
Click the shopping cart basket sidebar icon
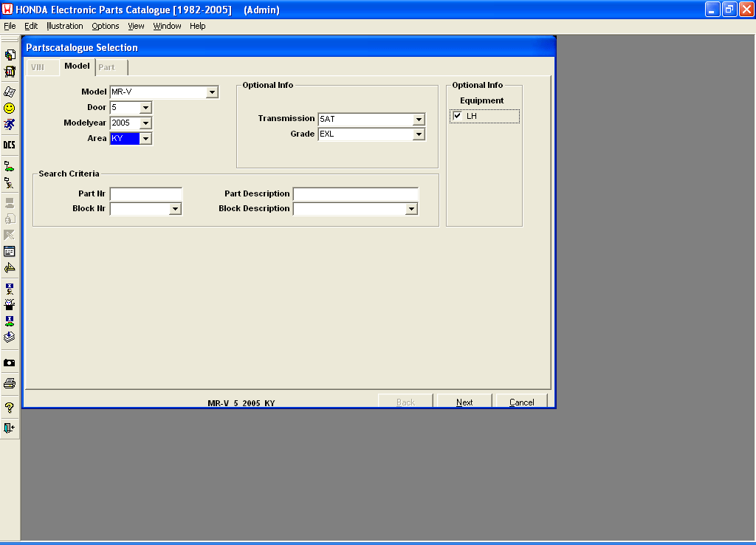coord(10,72)
